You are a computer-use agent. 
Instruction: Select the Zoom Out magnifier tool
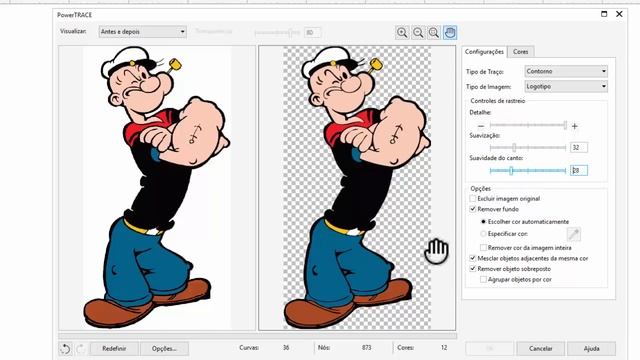coord(418,33)
